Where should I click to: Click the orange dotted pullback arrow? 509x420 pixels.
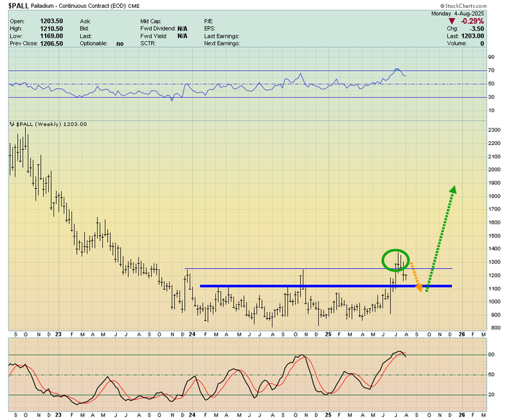(x=416, y=277)
